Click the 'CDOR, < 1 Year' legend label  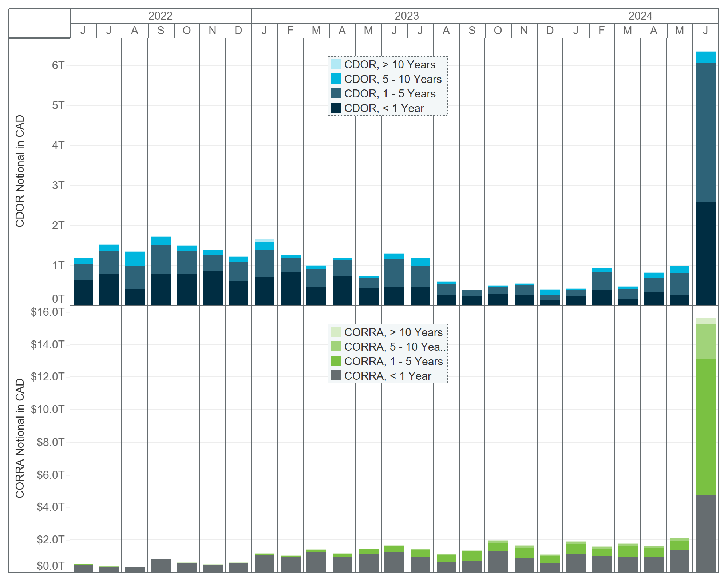384,108
